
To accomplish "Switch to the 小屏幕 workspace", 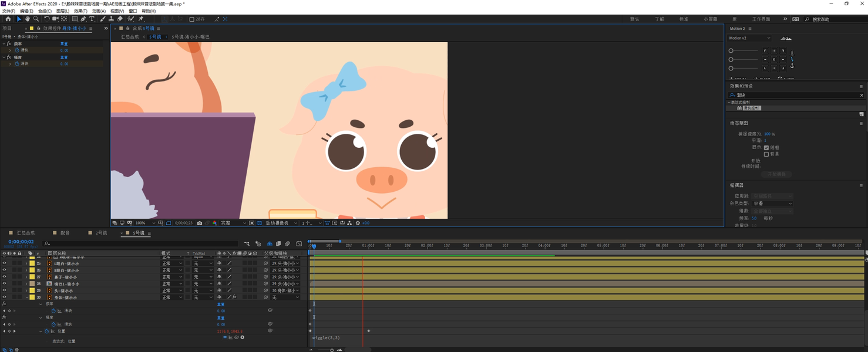I will (x=711, y=19).
